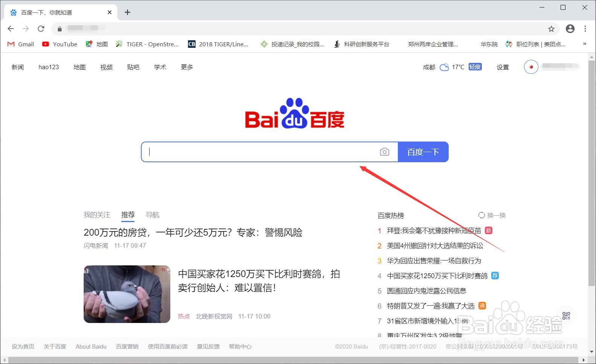Refresh hot list with 换一换
Image resolution: width=596 pixels, height=364 pixels.
tap(492, 215)
